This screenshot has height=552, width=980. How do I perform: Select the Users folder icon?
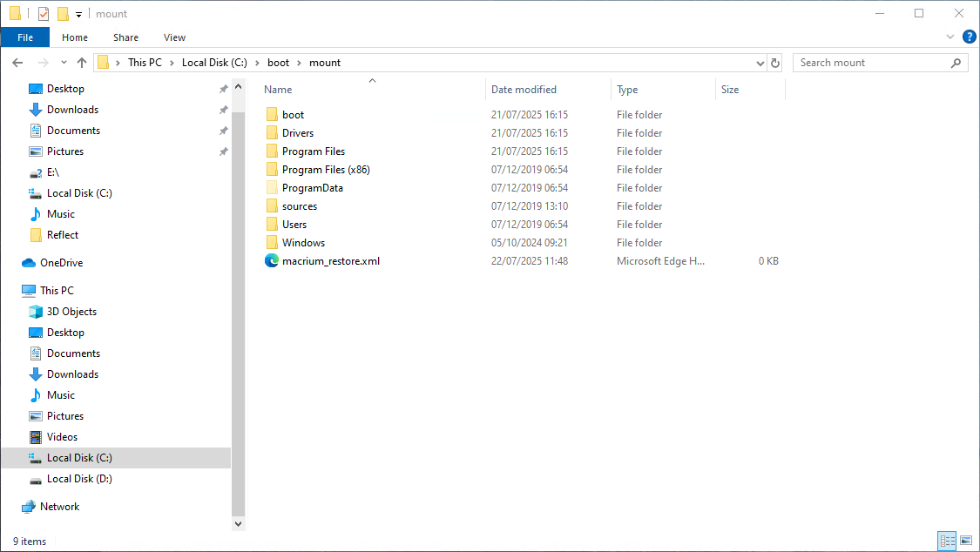272,224
